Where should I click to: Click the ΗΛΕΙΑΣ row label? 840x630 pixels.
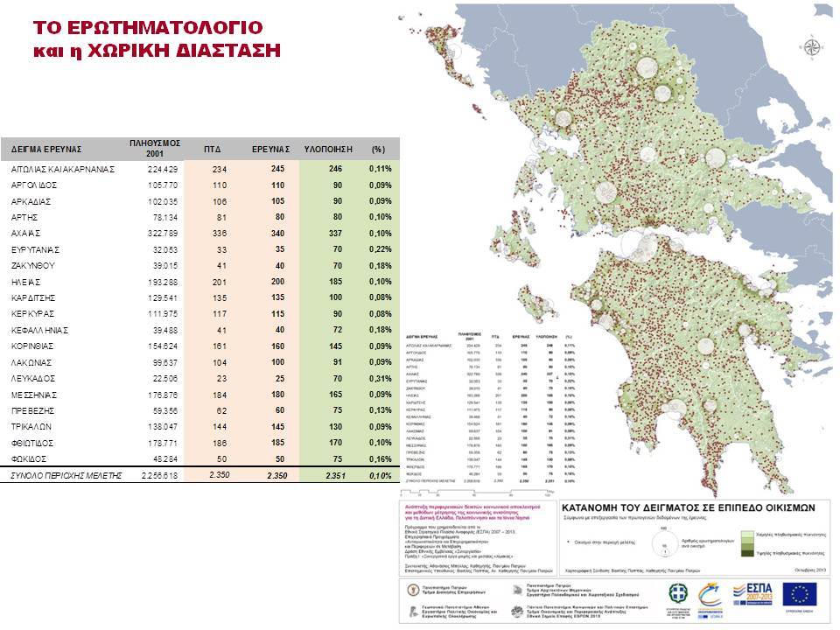pos(25,283)
